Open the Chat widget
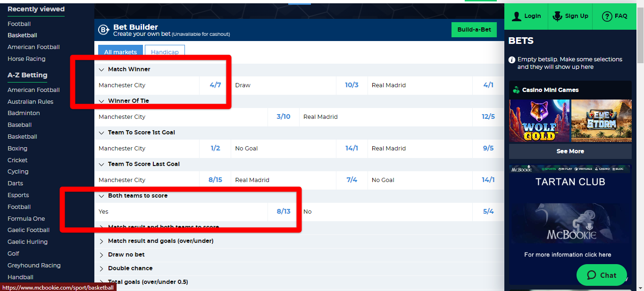Image resolution: width=644 pixels, height=291 pixels. coord(602,275)
